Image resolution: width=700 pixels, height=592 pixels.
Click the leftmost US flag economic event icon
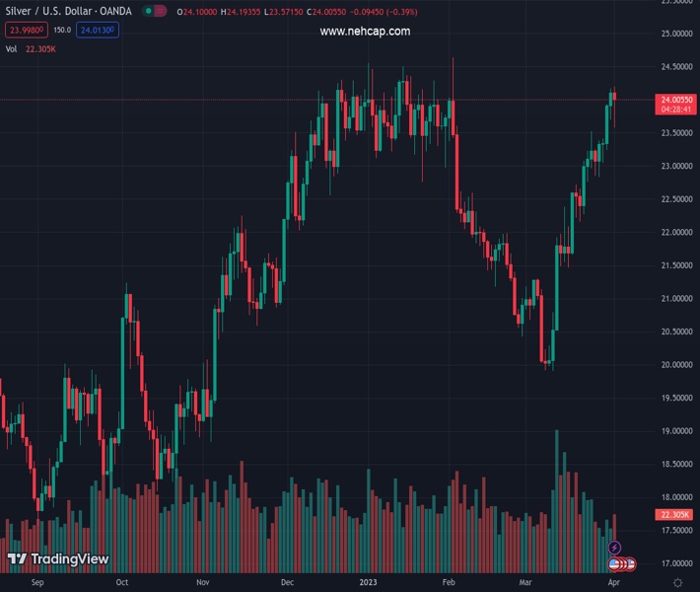click(x=615, y=563)
